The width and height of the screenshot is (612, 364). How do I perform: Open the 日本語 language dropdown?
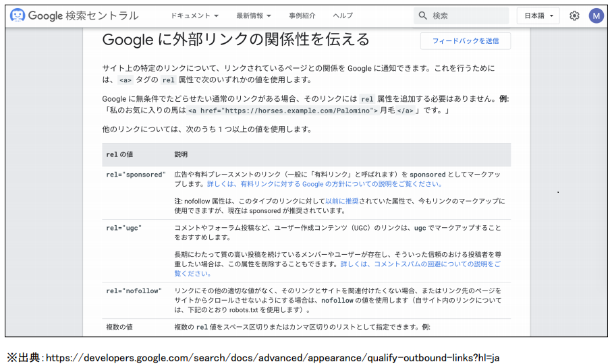tap(538, 16)
